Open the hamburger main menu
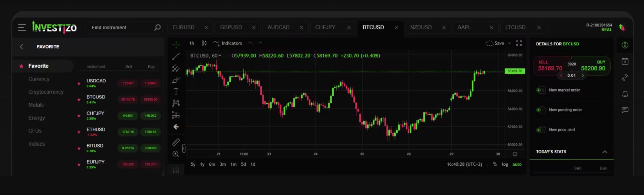Screen dimensions: 644x195 pyautogui.click(x=22, y=27)
